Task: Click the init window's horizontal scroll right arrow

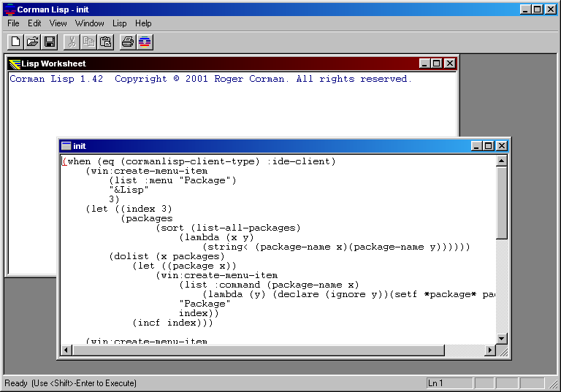Action: click(490, 350)
